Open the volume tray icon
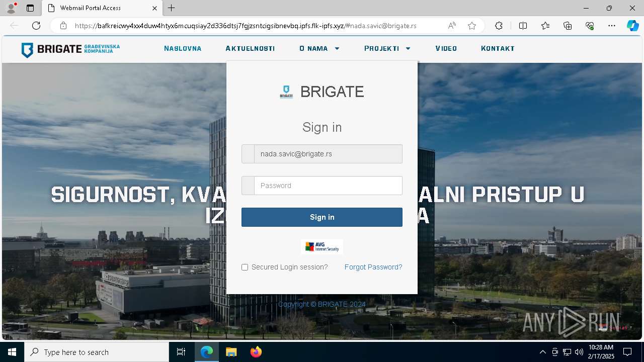The height and width of the screenshot is (362, 644). click(579, 352)
